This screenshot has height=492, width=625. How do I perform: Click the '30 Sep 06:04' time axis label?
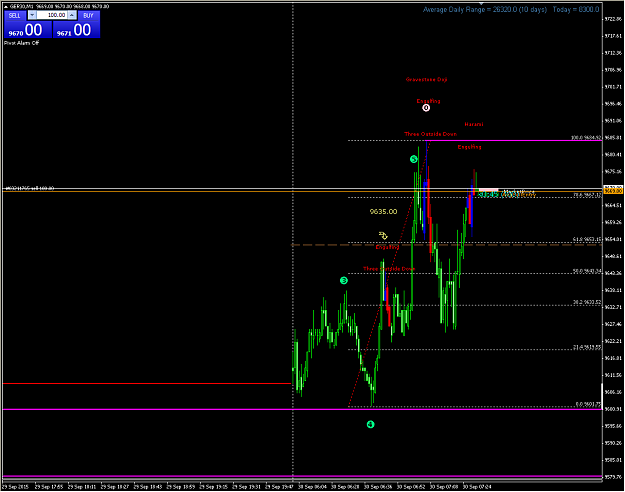coord(312,487)
